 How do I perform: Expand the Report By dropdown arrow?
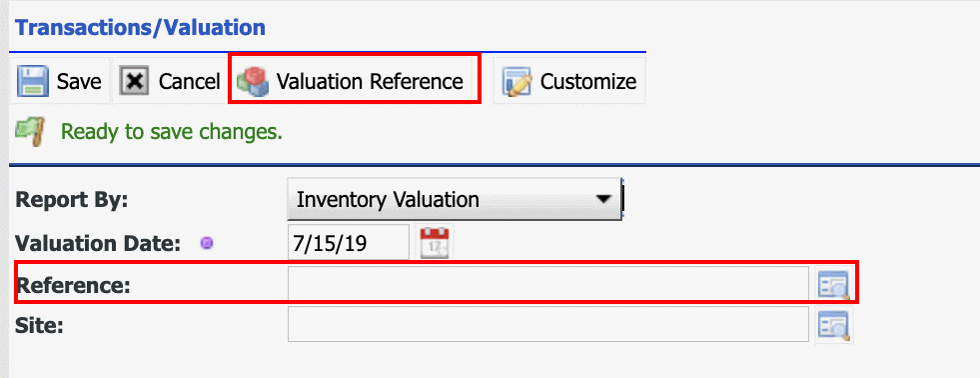click(602, 200)
